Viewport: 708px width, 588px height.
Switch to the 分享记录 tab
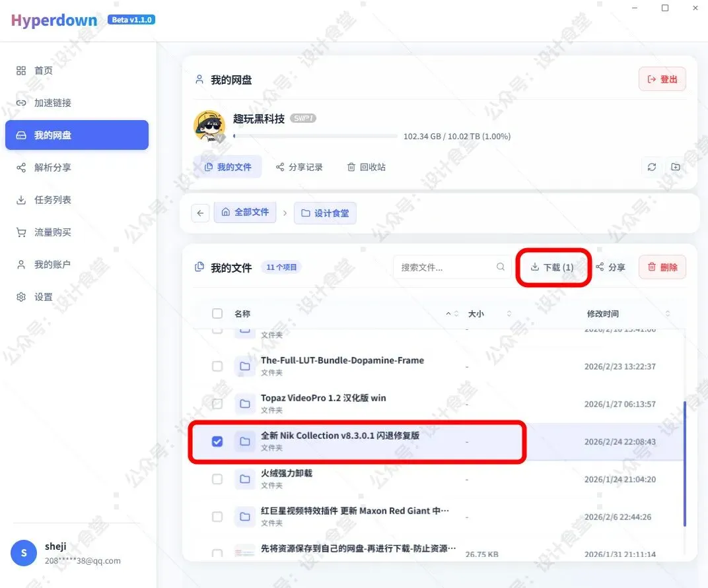[299, 167]
